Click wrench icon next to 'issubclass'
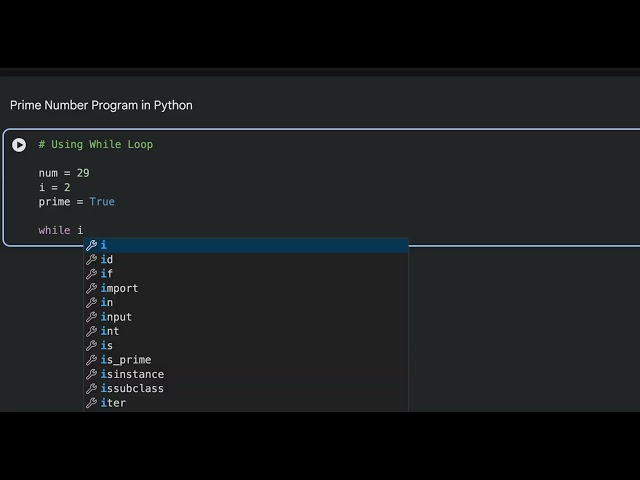The height and width of the screenshot is (480, 640). [91, 389]
